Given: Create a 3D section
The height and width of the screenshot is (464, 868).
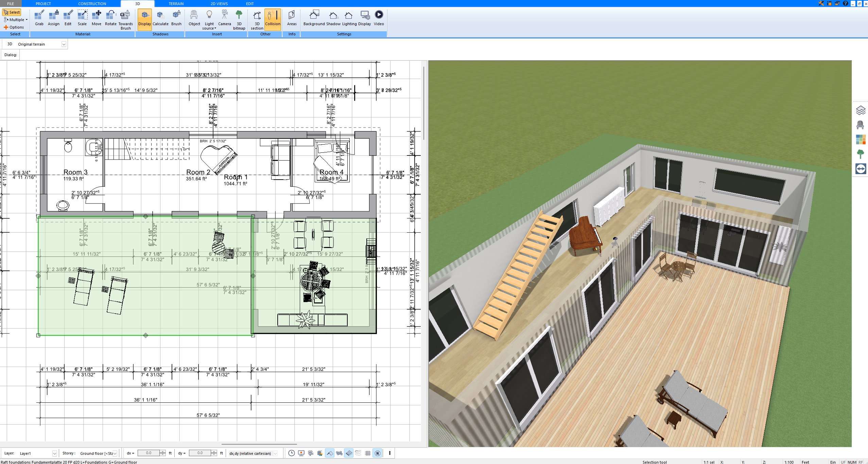Looking at the screenshot, I should 257,20.
